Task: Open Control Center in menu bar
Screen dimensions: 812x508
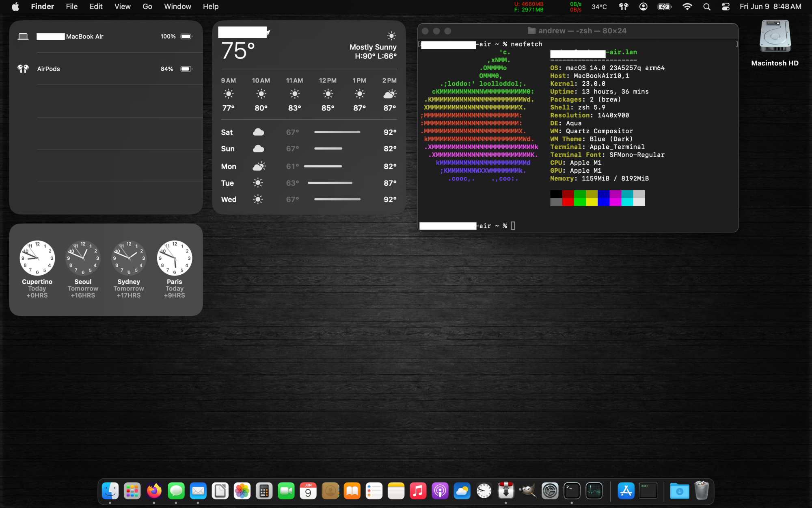Action: (726, 7)
